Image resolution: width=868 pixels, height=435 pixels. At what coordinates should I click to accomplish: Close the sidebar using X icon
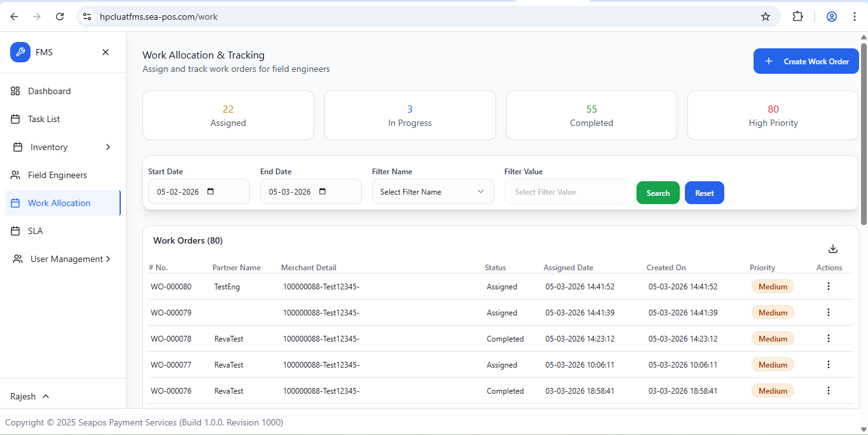coord(106,52)
